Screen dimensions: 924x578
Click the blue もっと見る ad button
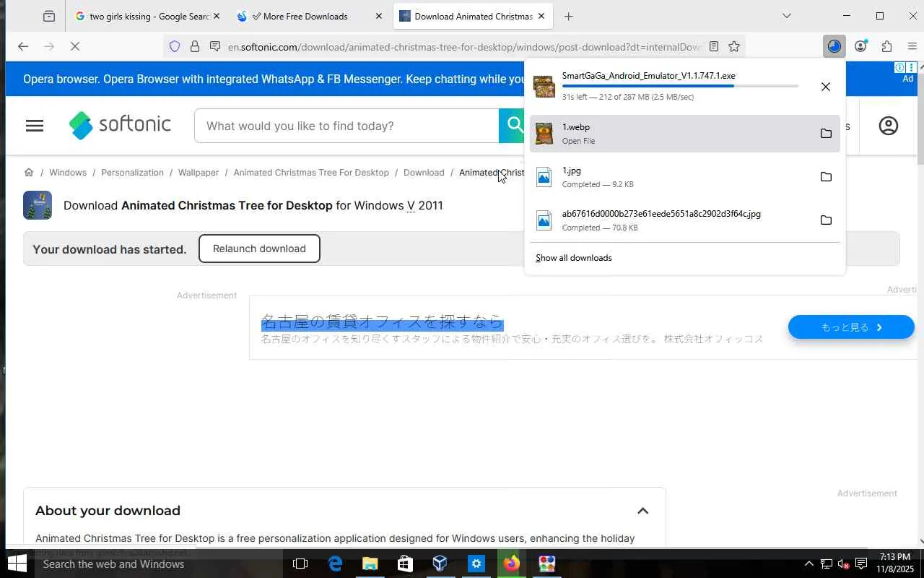(851, 327)
